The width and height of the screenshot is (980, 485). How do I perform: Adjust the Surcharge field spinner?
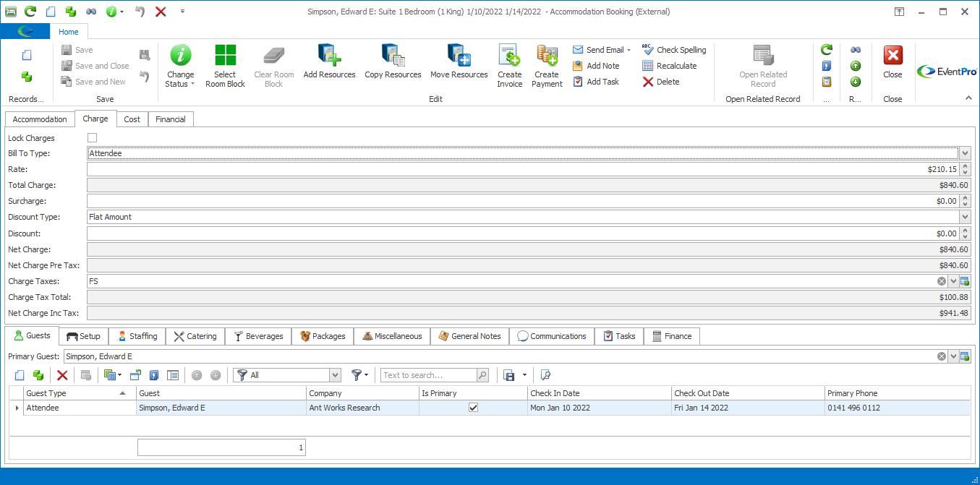pos(965,201)
